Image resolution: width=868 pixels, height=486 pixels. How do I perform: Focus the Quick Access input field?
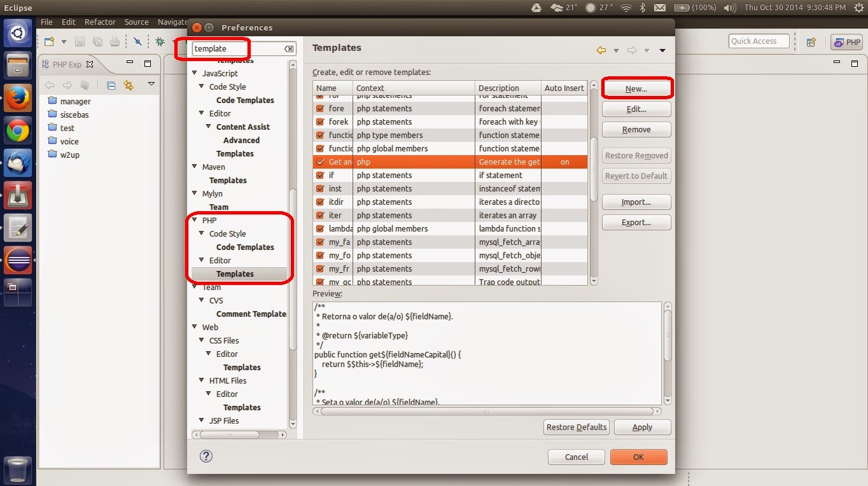point(759,41)
